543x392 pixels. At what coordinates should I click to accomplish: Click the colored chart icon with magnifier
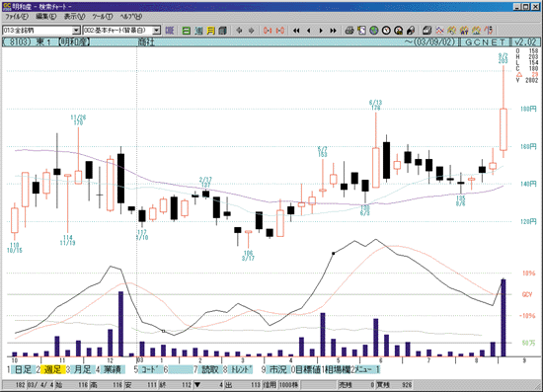click(x=451, y=31)
